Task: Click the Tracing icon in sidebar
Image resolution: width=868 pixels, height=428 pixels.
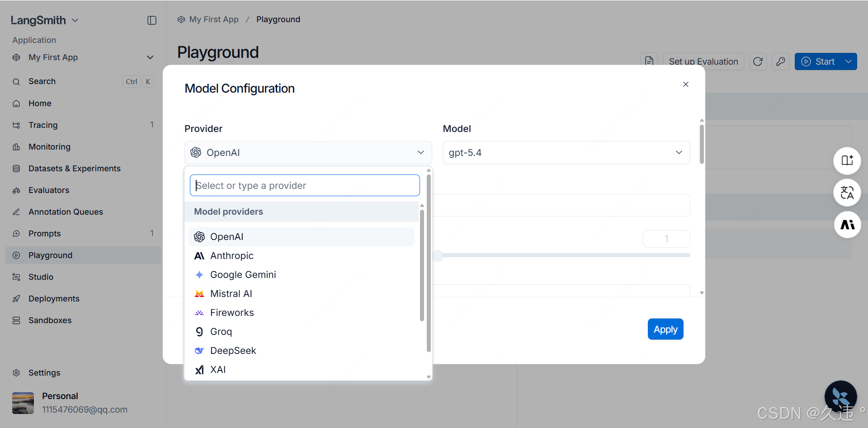Action: tap(16, 125)
